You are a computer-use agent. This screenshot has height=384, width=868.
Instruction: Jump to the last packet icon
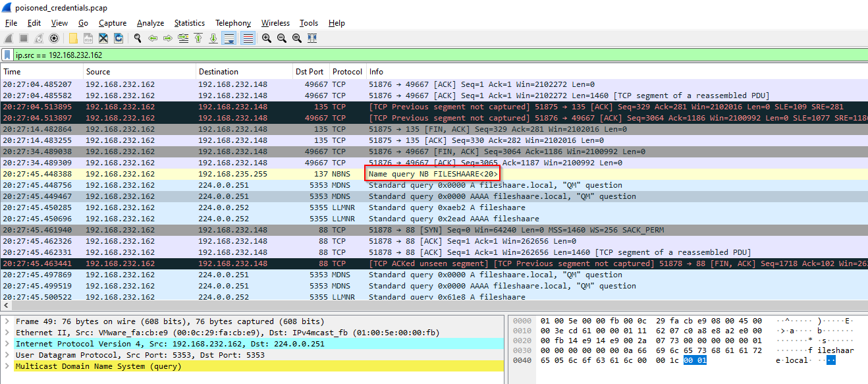click(213, 38)
